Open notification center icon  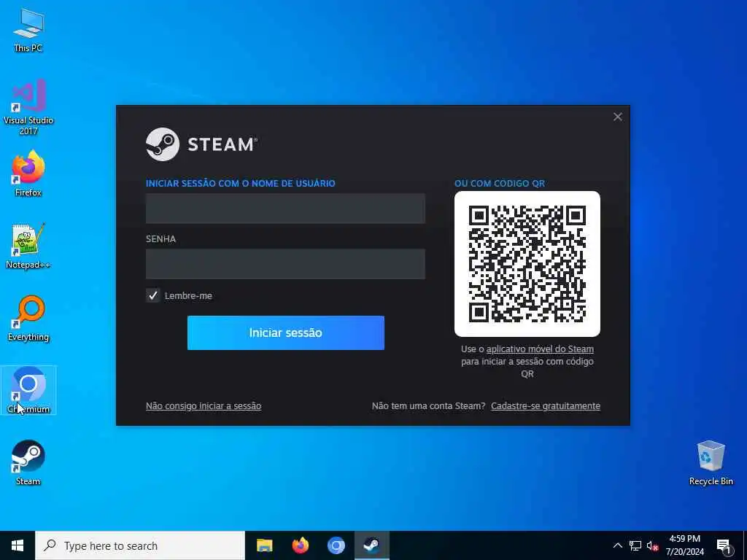click(724, 546)
